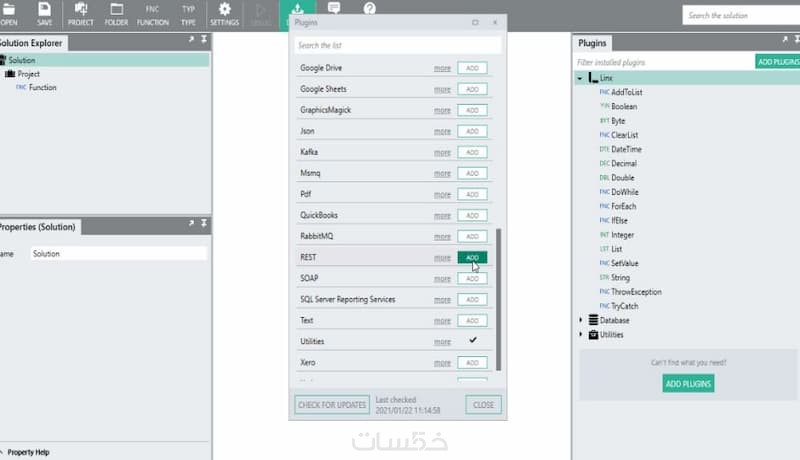Select AddToList function in Linx plugins
The height and width of the screenshot is (460, 800).
[x=621, y=92]
